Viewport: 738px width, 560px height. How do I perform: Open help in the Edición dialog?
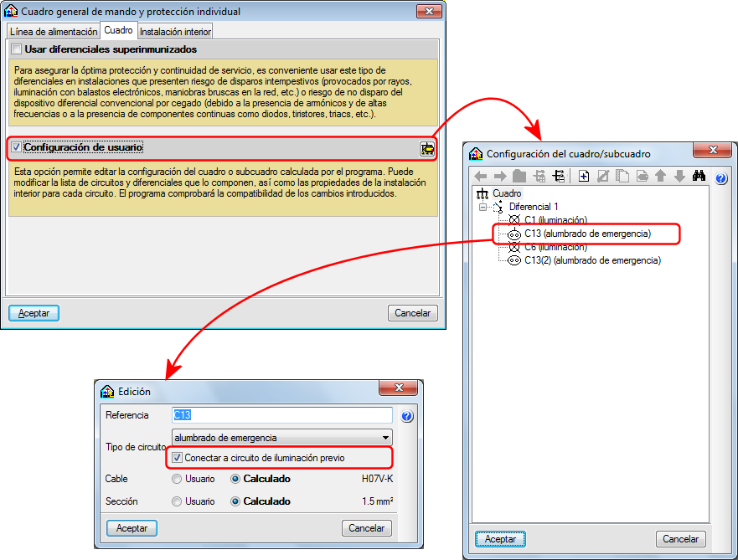pos(407,416)
